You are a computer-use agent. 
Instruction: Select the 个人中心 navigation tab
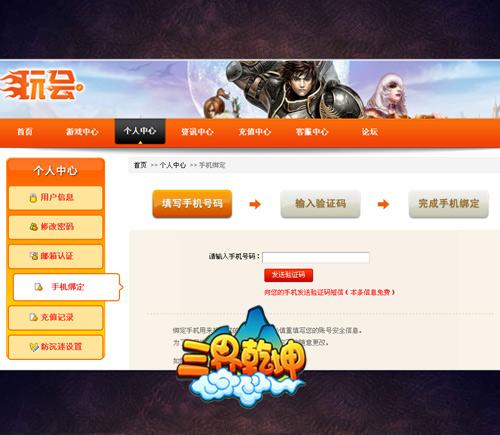click(x=140, y=131)
